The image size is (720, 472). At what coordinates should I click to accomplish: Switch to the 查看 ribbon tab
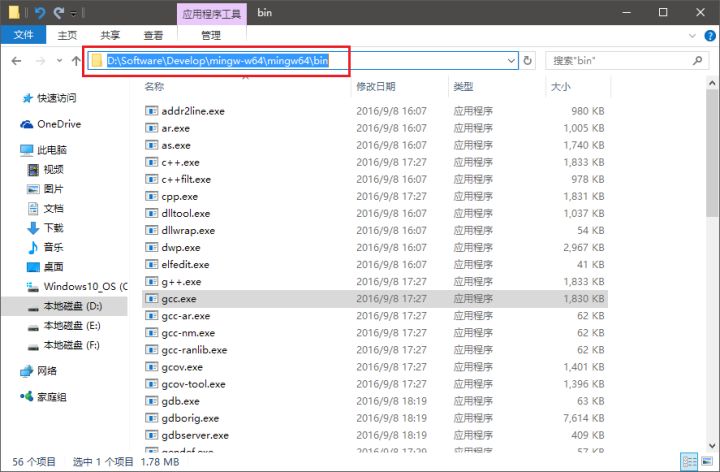pos(153,35)
